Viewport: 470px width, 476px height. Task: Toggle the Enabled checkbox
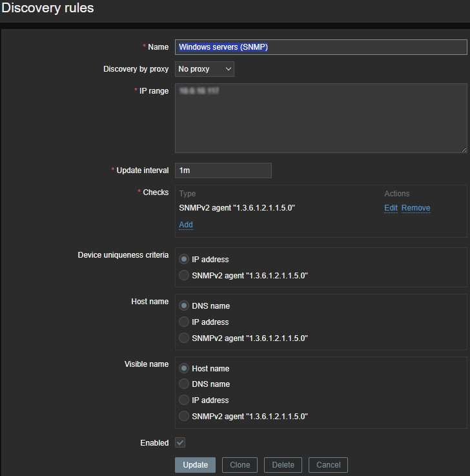click(x=180, y=443)
